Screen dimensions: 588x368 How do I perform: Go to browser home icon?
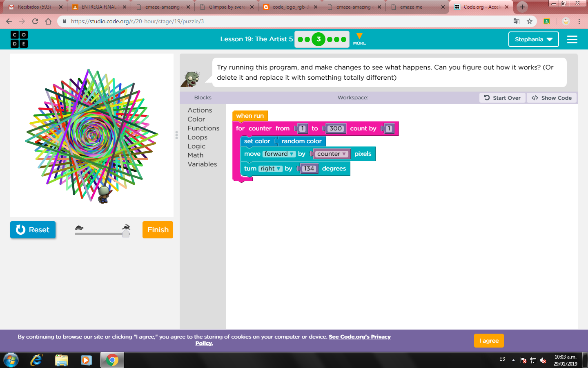click(48, 21)
